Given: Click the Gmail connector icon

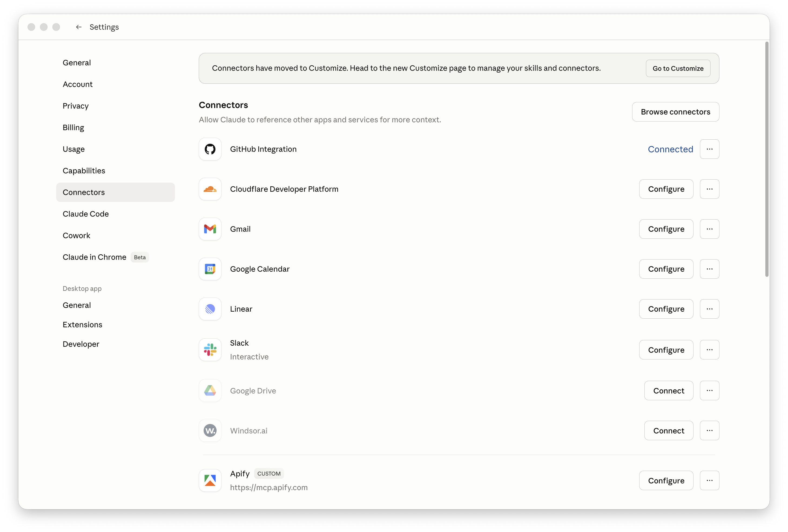Looking at the screenshot, I should click(x=210, y=229).
